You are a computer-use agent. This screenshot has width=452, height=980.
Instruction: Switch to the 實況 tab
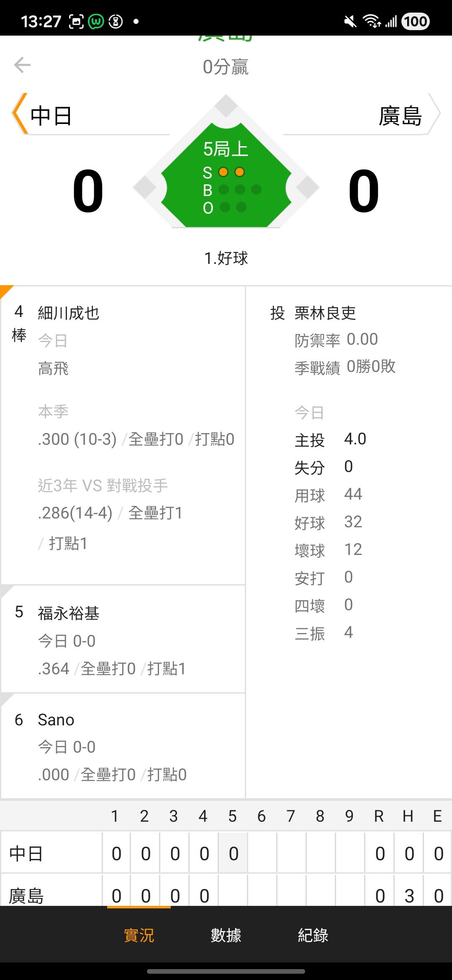click(x=139, y=935)
